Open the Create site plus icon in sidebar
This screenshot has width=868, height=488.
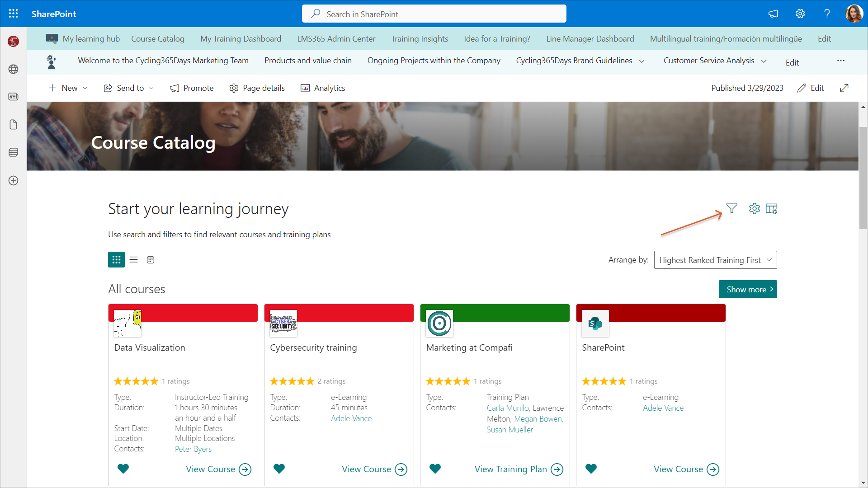click(x=14, y=180)
